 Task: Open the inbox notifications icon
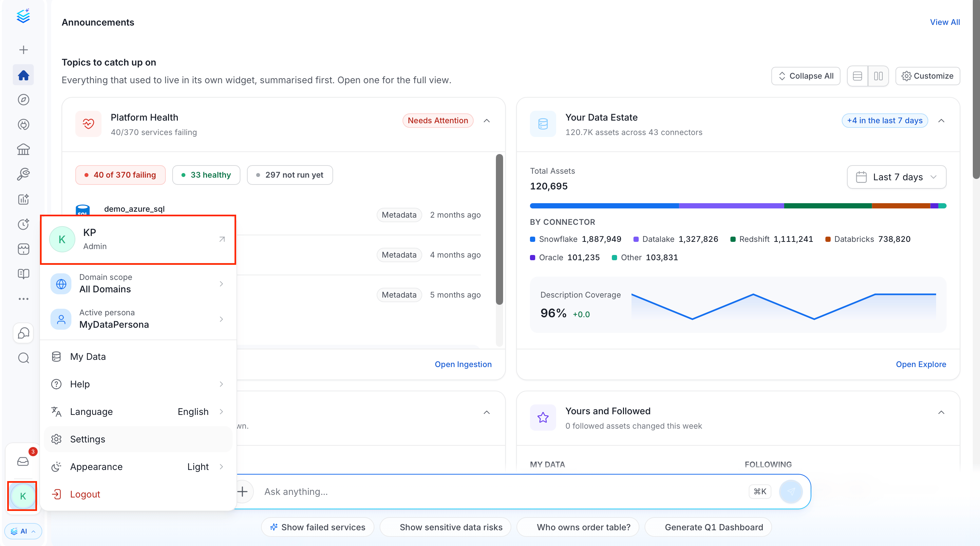coord(23,461)
